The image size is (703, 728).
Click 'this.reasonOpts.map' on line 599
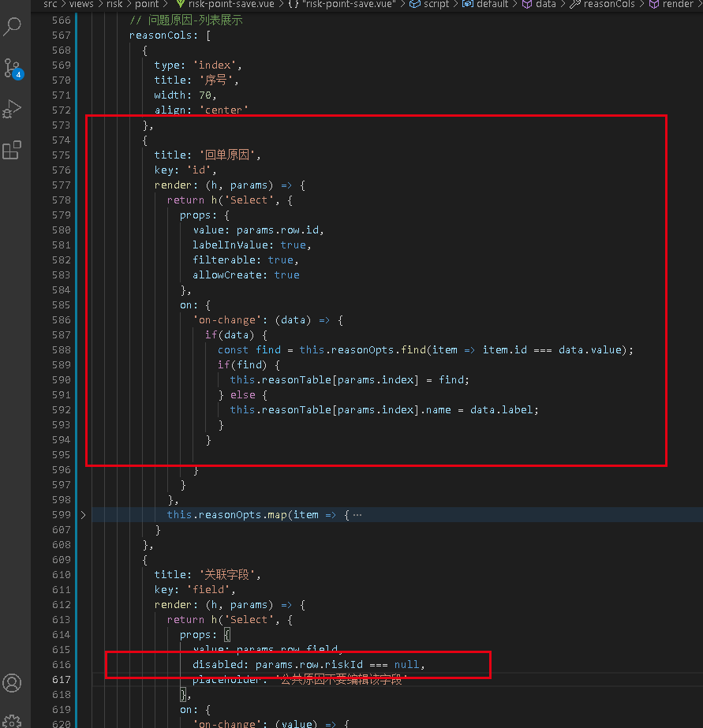click(x=227, y=515)
